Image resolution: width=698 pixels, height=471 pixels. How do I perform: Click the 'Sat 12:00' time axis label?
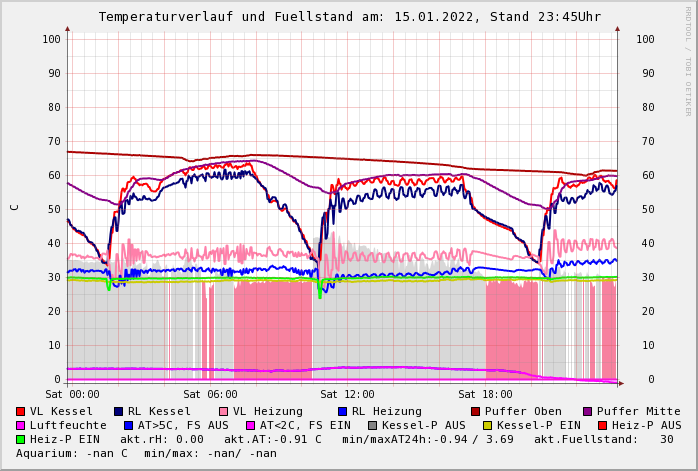point(347,394)
